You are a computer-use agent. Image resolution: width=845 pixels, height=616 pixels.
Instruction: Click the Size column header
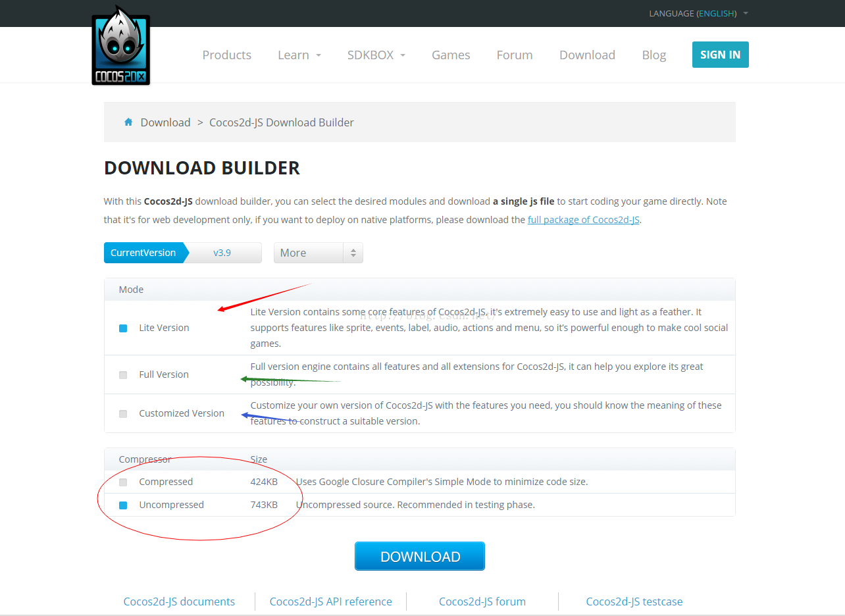259,459
